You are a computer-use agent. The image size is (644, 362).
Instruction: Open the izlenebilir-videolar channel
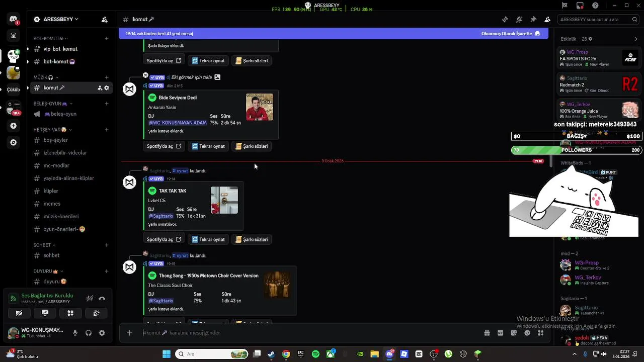70,153
